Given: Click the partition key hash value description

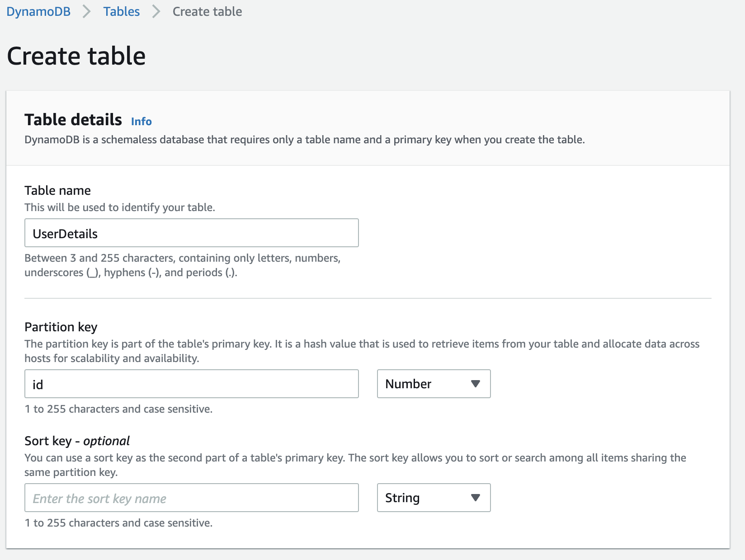Looking at the screenshot, I should (x=362, y=351).
